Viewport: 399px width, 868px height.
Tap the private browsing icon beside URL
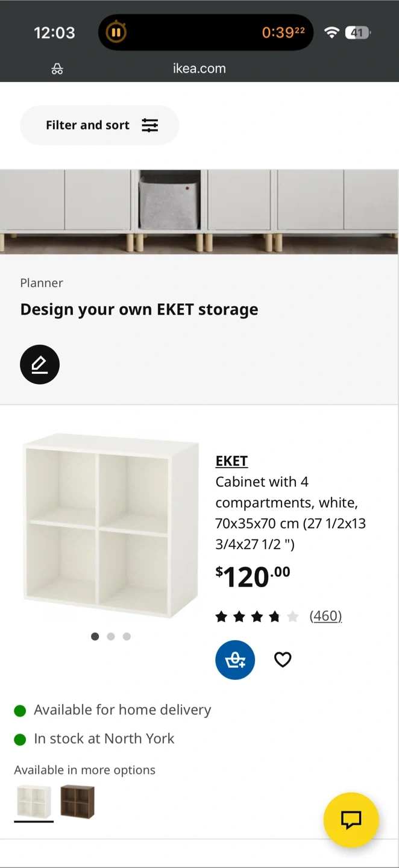pyautogui.click(x=57, y=69)
